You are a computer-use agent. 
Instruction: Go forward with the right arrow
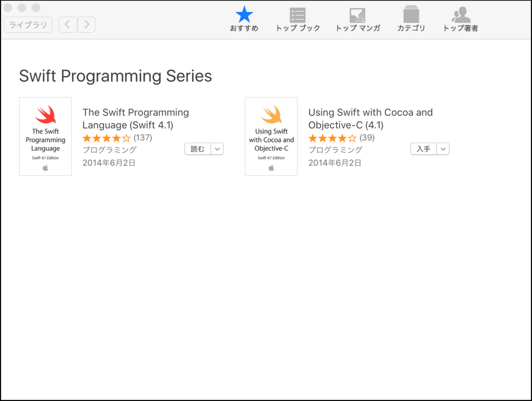tap(86, 24)
